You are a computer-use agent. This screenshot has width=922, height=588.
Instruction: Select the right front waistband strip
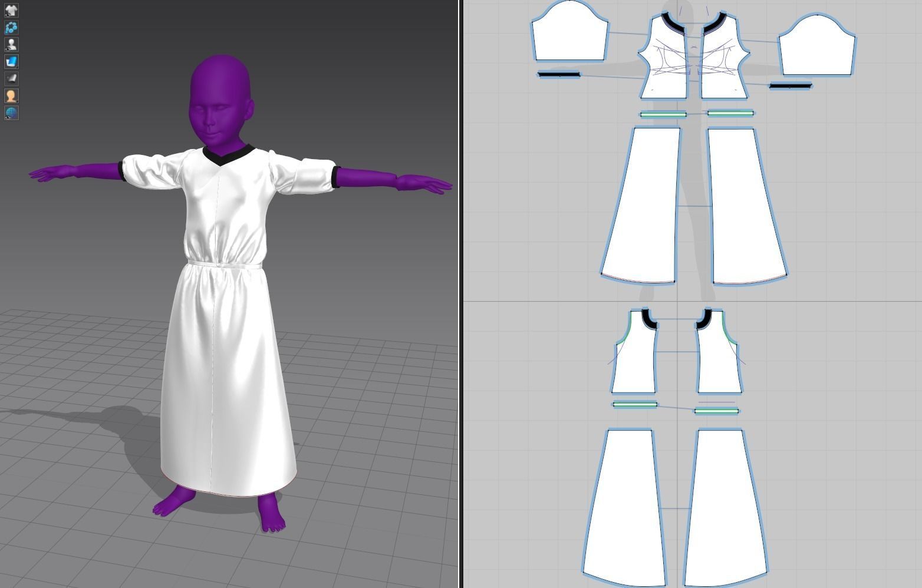click(x=730, y=113)
